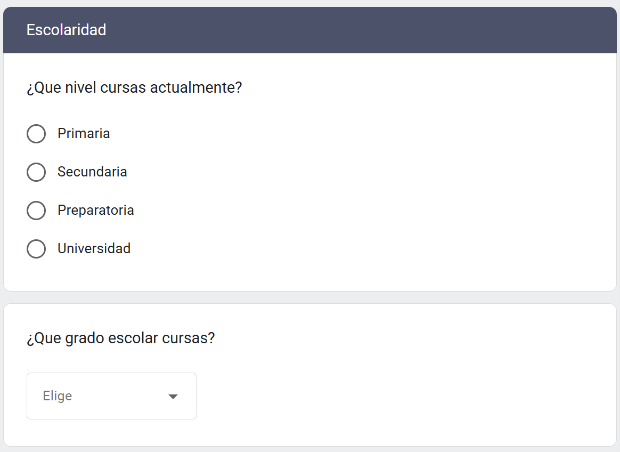Click the Primaria option label text
The height and width of the screenshot is (452, 620).
[83, 133]
